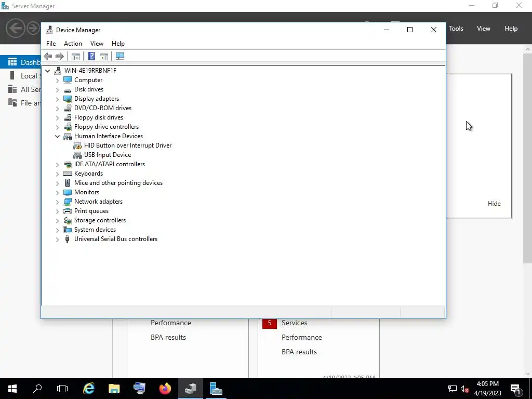Expand the IDE ATA/ATAPI controllers category
532x399 pixels.
(x=57, y=164)
